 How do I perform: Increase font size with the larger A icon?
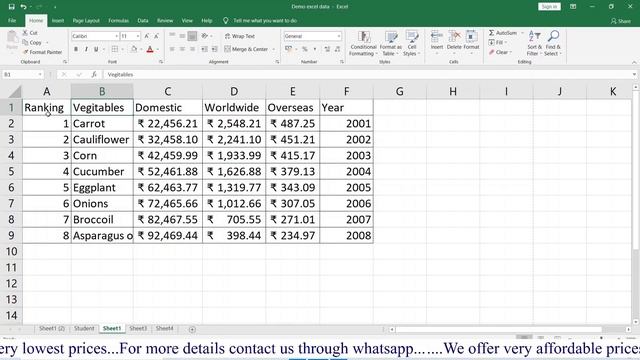click(147, 36)
